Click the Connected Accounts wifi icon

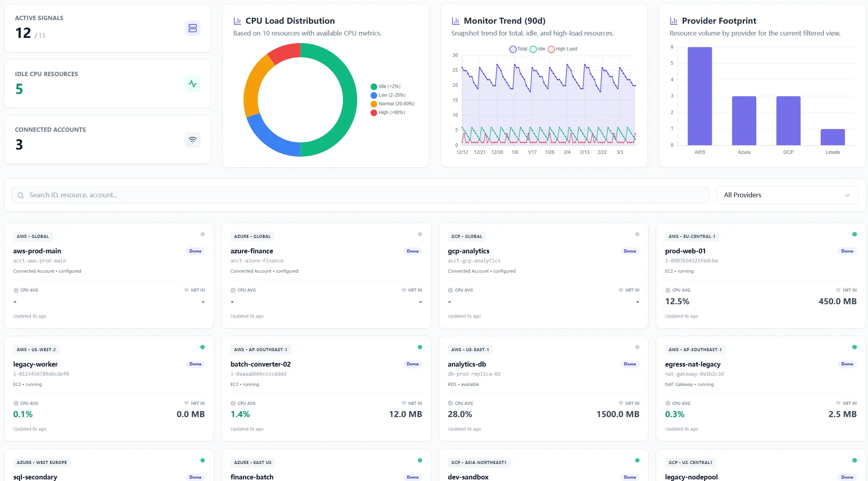coord(193,140)
